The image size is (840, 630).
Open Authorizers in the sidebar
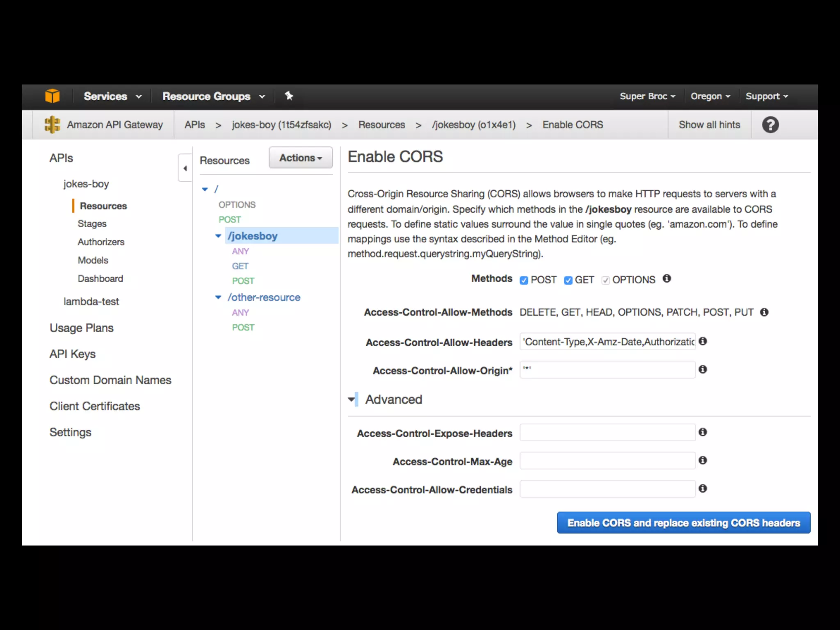point(101,242)
